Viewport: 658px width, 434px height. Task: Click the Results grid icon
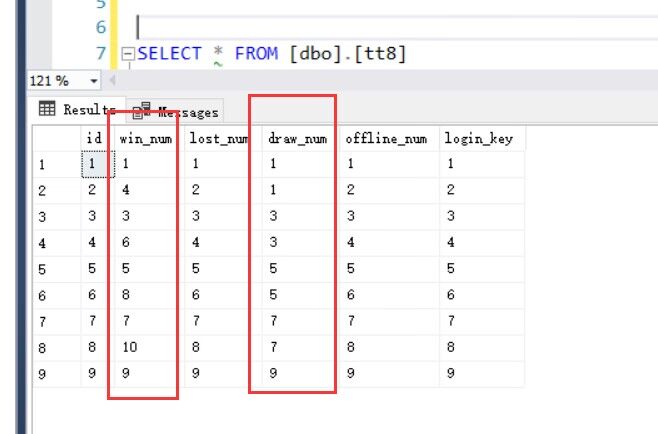[x=47, y=108]
